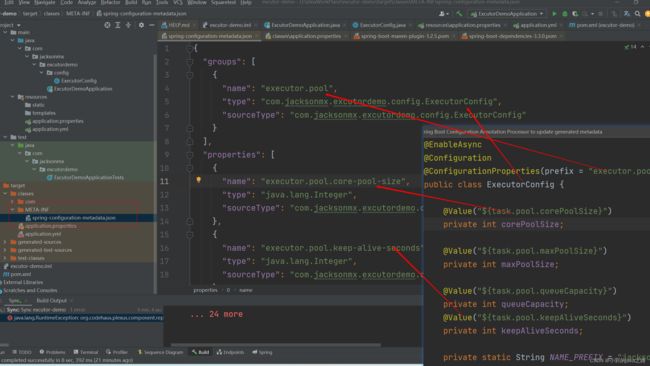Fold the JSON object on line 15
The width and height of the screenshot is (650, 366).
(x=189, y=235)
